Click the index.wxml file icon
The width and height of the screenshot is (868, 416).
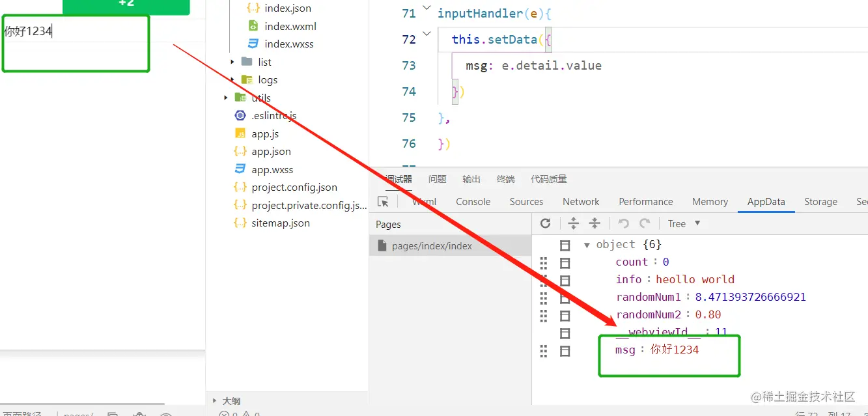coord(253,26)
